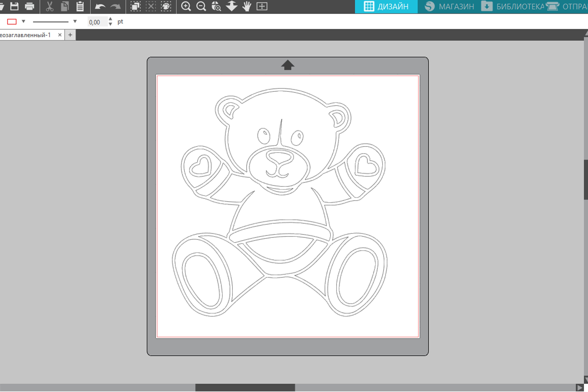
Task: Click the red line color swatch
Action: click(12, 22)
